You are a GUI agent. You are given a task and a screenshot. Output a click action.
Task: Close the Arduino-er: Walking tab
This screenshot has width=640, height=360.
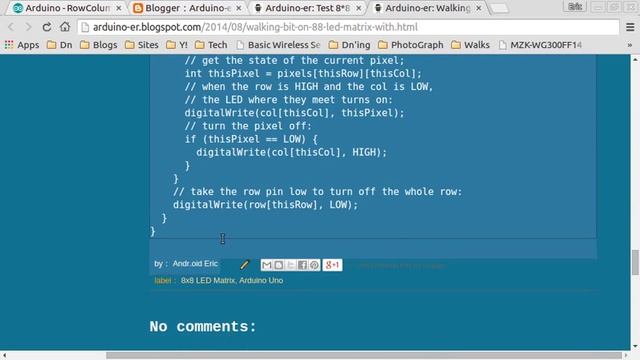point(479,8)
